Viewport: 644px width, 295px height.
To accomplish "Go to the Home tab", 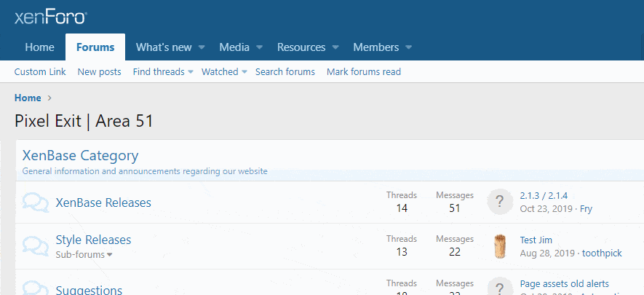I will coord(39,47).
